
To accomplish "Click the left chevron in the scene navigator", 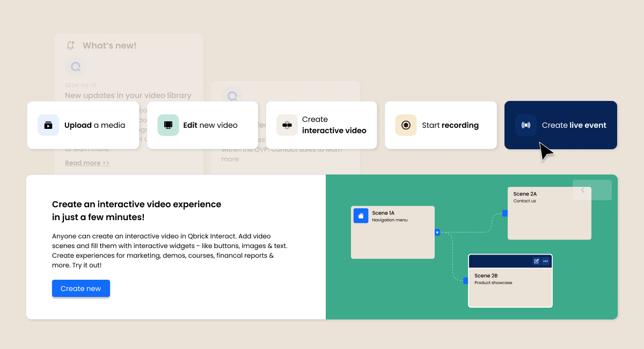I will pos(582,190).
